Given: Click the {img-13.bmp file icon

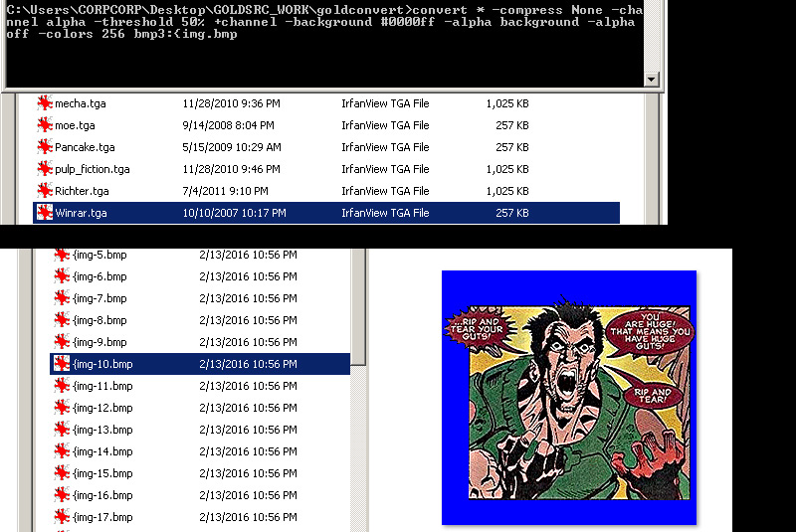Looking at the screenshot, I should [62, 429].
